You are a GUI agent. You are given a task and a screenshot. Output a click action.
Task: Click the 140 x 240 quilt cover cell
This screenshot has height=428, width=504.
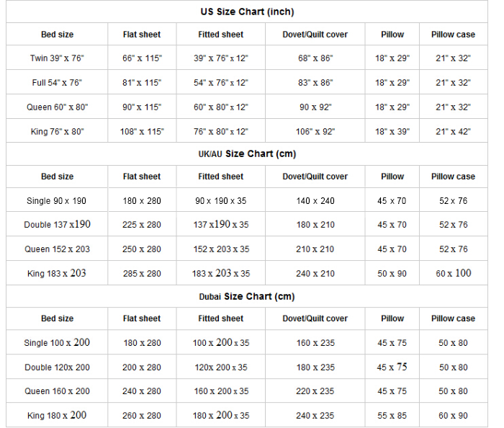coord(315,201)
